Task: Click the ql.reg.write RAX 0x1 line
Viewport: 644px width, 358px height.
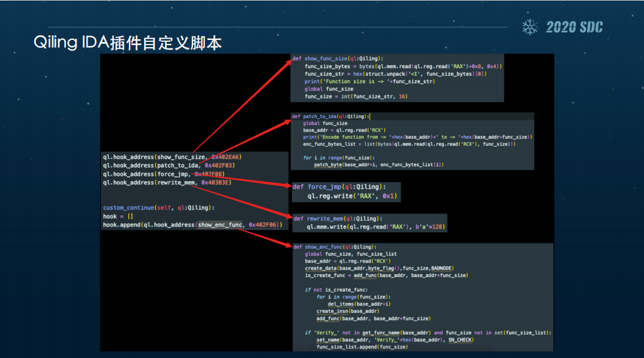Action: click(352, 196)
